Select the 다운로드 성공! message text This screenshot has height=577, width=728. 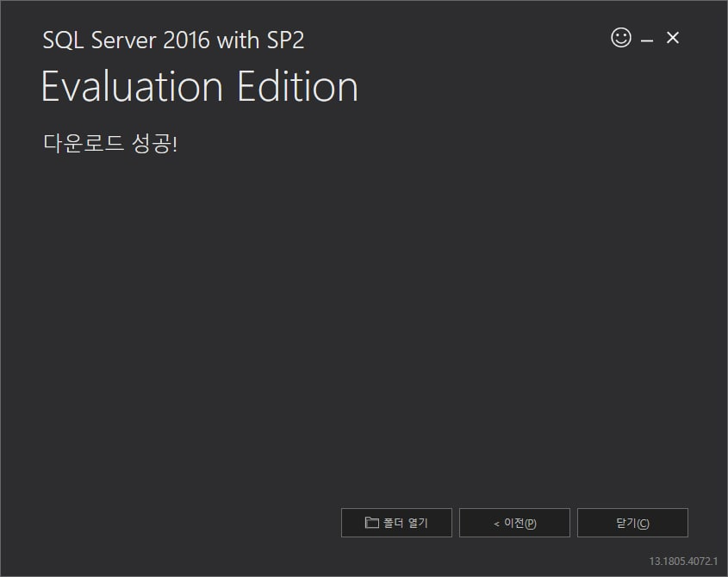pyautogui.click(x=110, y=143)
